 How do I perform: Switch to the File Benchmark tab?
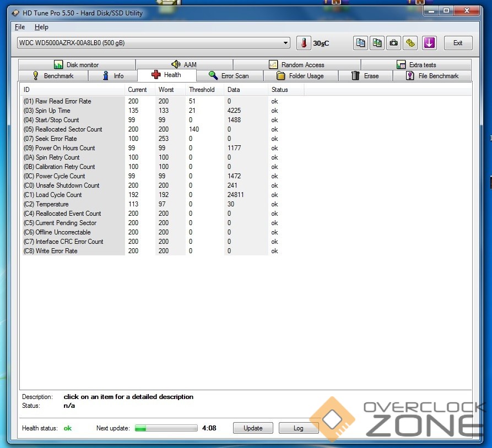pyautogui.click(x=432, y=76)
